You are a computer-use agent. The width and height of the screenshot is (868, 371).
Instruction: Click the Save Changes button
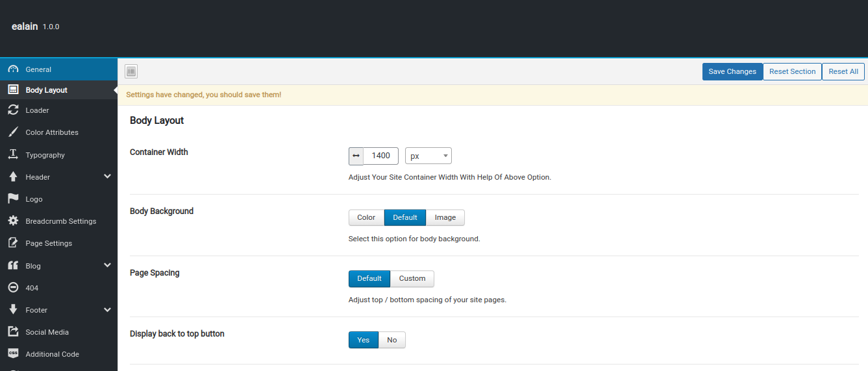[x=732, y=71]
